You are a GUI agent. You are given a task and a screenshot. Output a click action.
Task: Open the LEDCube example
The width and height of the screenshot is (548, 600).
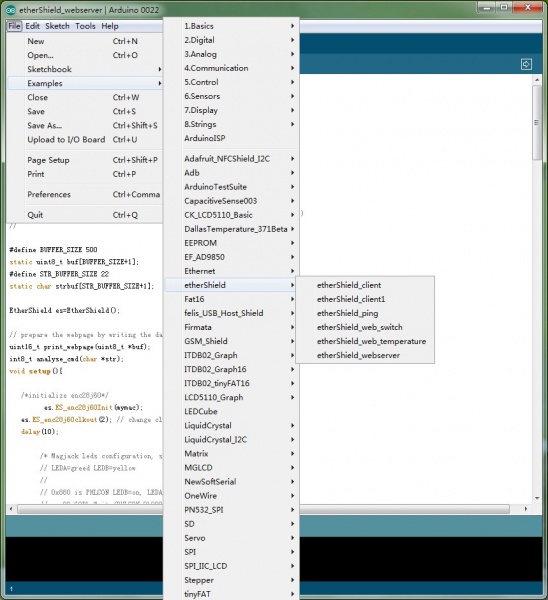[232, 411]
